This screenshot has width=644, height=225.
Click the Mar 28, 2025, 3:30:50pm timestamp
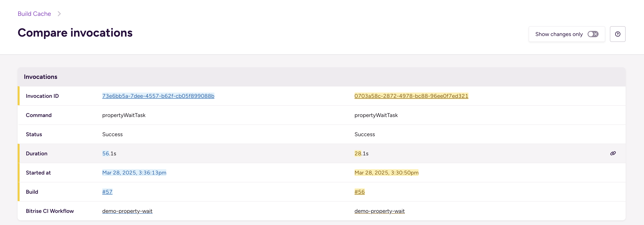click(386, 173)
